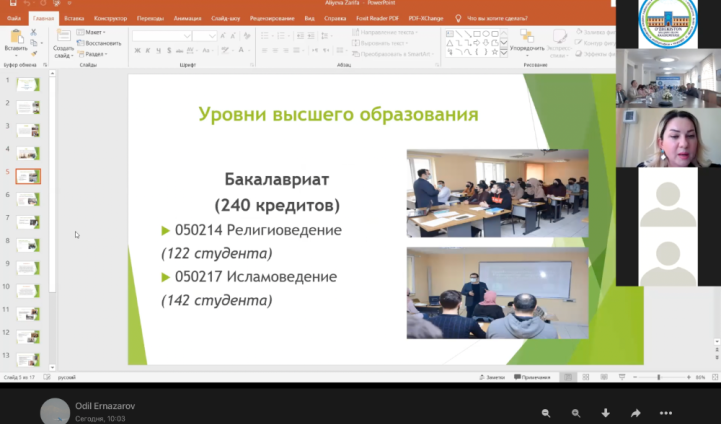Viewport: 721px width, 424px height.
Task: Toggle strikethrough (abc) formatting
Action: click(179, 51)
